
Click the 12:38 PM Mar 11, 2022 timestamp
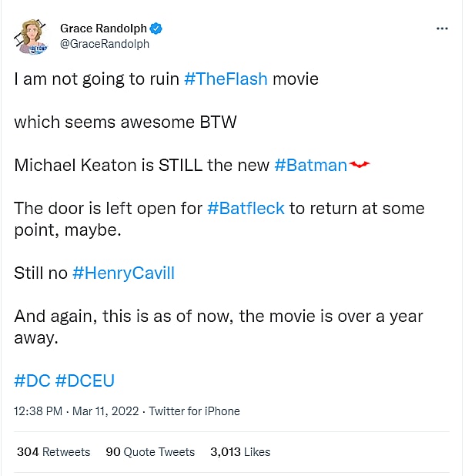tap(76, 411)
